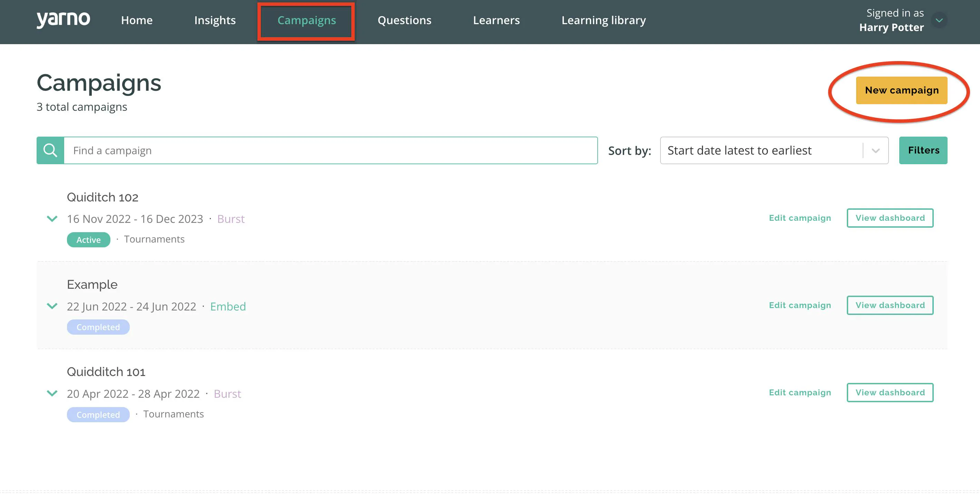Click the yarno logo
Image resolution: width=980 pixels, height=494 pixels.
pyautogui.click(x=63, y=20)
